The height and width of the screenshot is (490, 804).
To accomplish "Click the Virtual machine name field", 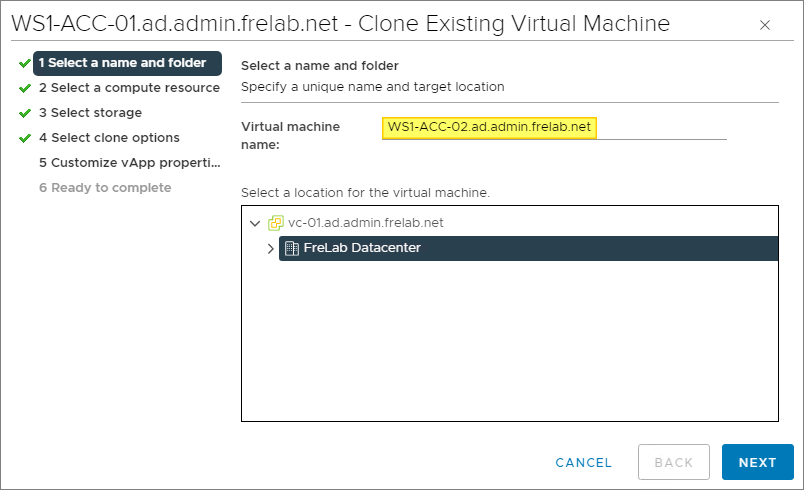I will pos(553,127).
